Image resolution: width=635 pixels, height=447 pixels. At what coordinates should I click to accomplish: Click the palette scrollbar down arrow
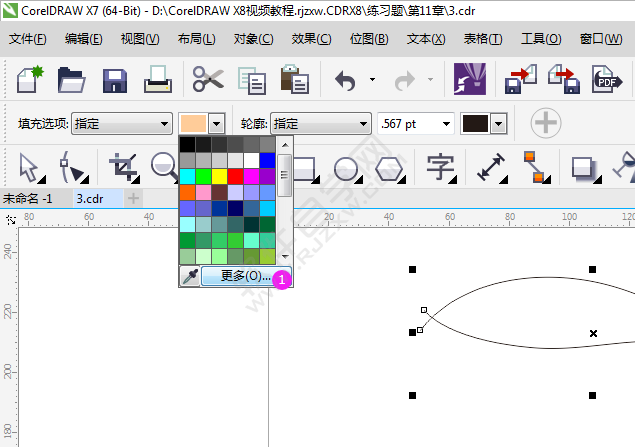pos(285,256)
